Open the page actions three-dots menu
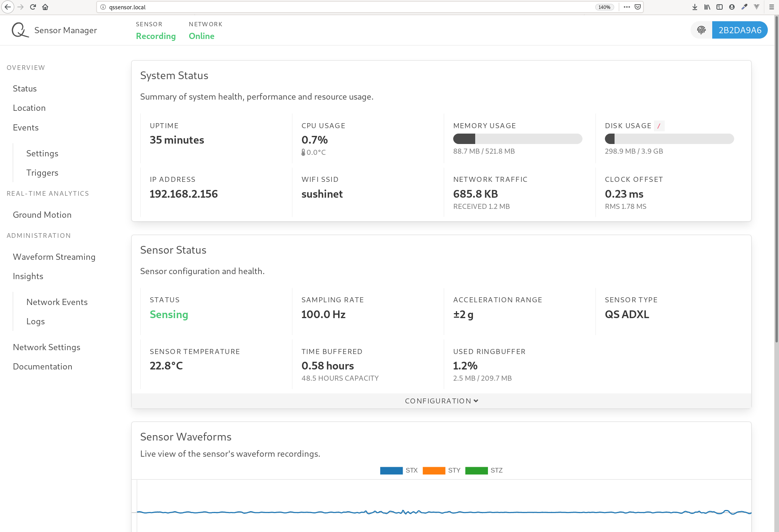The image size is (779, 532). [x=627, y=7]
